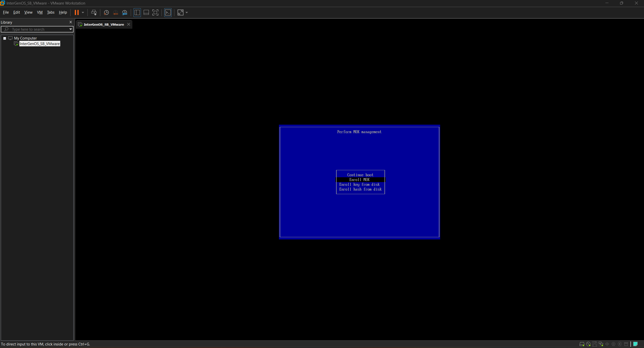644x348 pixels.
Task: Restore down the VMware Workstation window
Action: click(x=621, y=3)
